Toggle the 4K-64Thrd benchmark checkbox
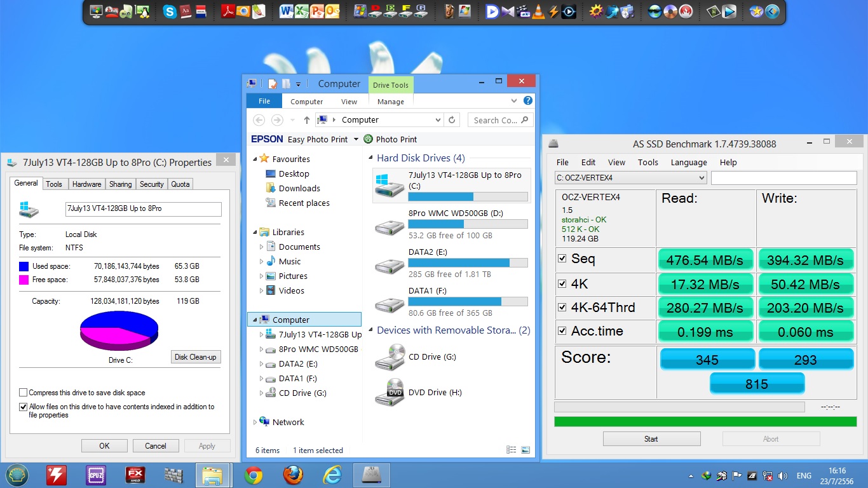 562,308
